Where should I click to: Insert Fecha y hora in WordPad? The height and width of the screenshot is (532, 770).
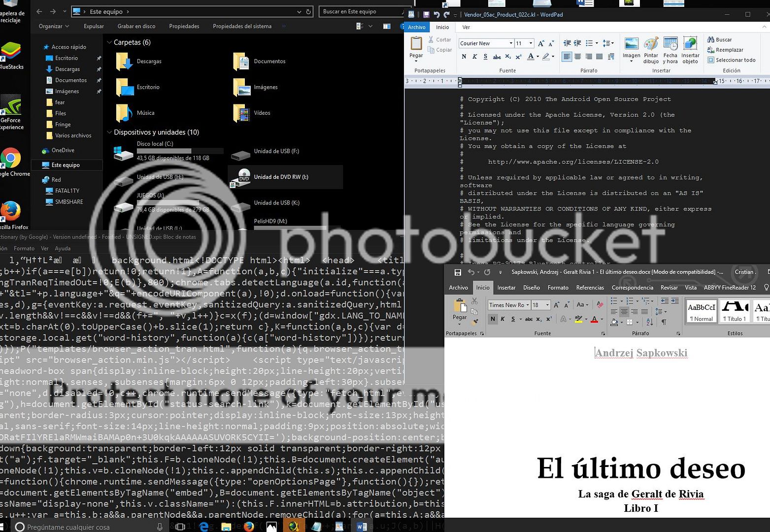pyautogui.click(x=670, y=44)
